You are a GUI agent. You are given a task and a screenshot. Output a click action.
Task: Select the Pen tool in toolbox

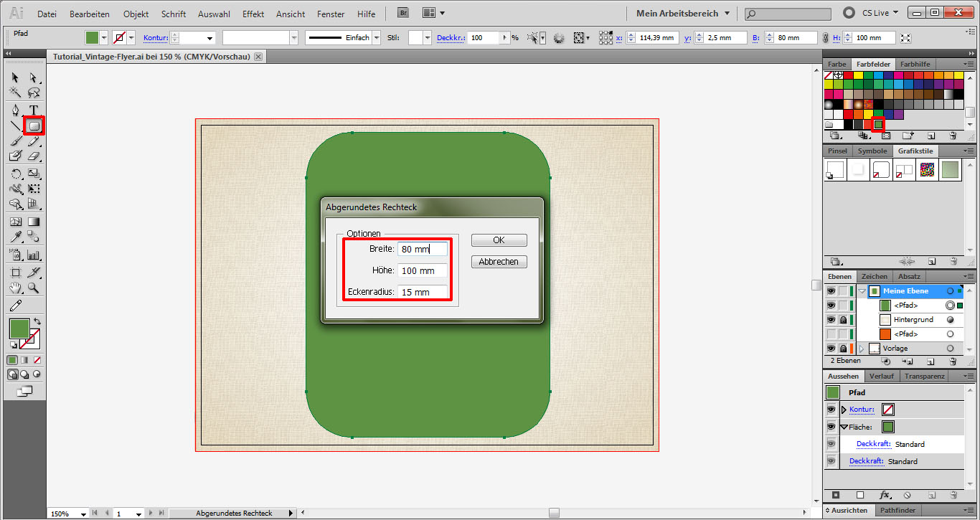click(16, 110)
